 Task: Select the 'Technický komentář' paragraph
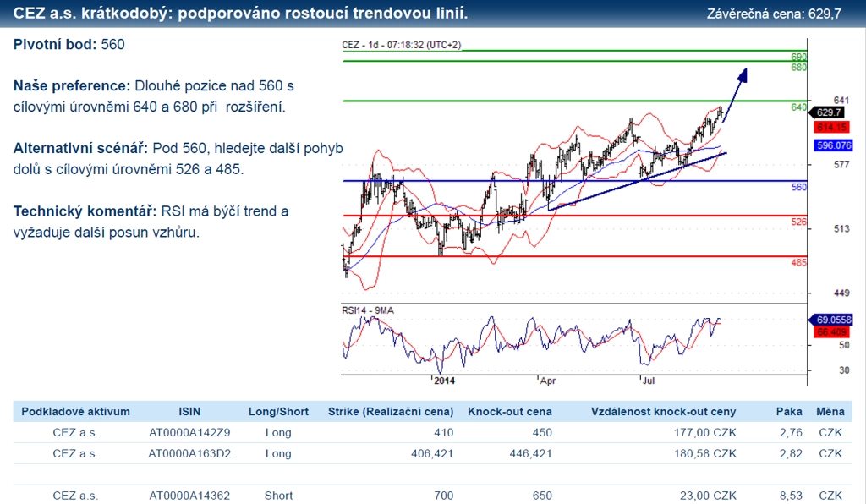[x=151, y=222]
